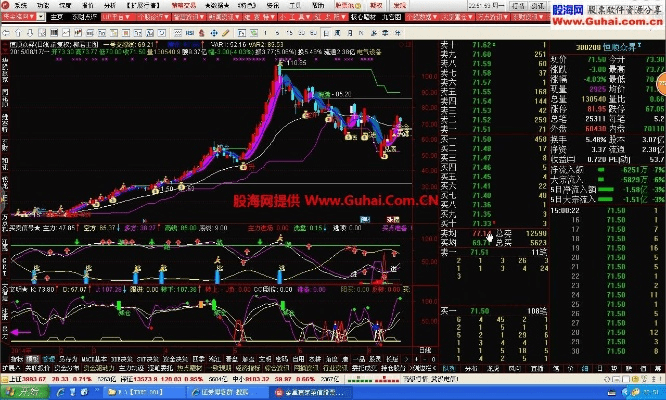The width and height of the screenshot is (666, 400).
Task: Click the candlestick chart toolbar icon
Action: coord(78,33)
